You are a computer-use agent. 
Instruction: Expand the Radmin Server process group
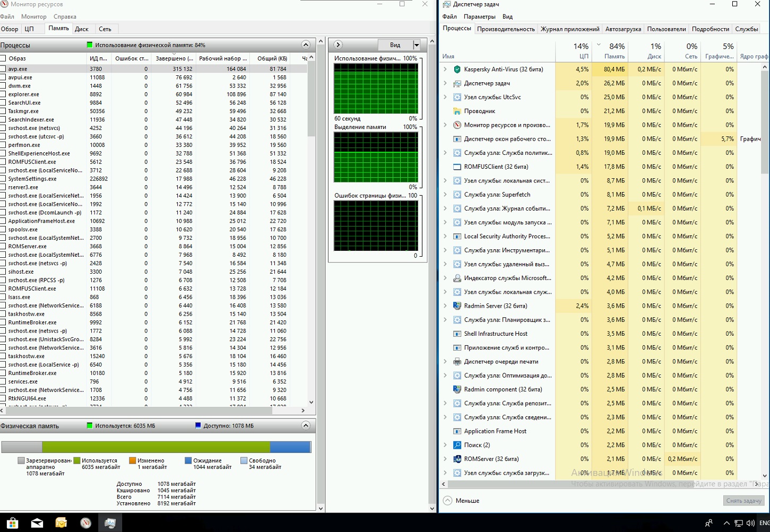point(445,306)
